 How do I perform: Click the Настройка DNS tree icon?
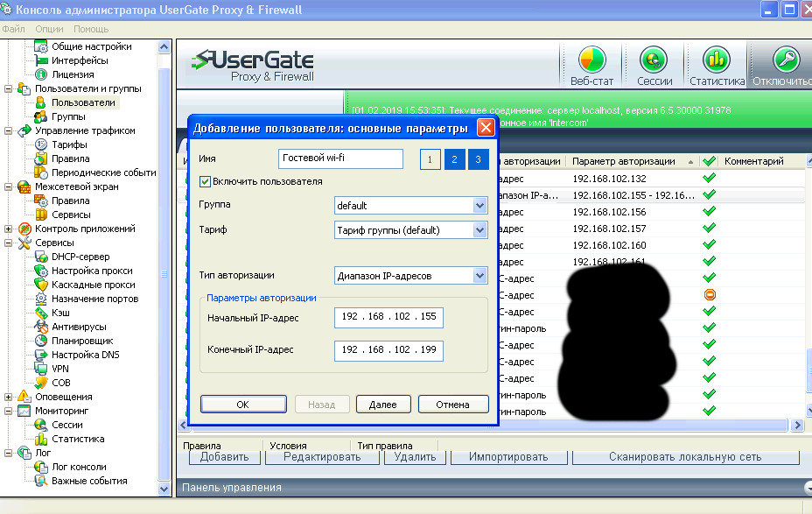pyautogui.click(x=41, y=355)
